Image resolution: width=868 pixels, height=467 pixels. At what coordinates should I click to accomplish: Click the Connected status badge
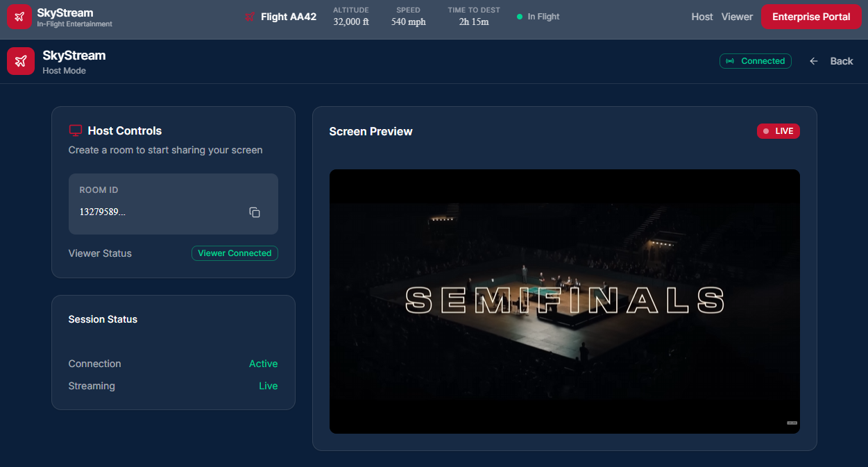tap(756, 61)
